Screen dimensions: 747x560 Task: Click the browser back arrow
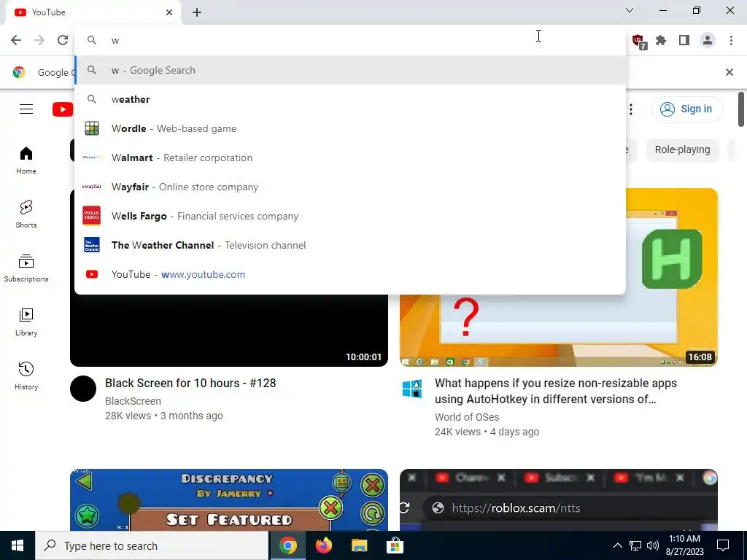pyautogui.click(x=16, y=40)
